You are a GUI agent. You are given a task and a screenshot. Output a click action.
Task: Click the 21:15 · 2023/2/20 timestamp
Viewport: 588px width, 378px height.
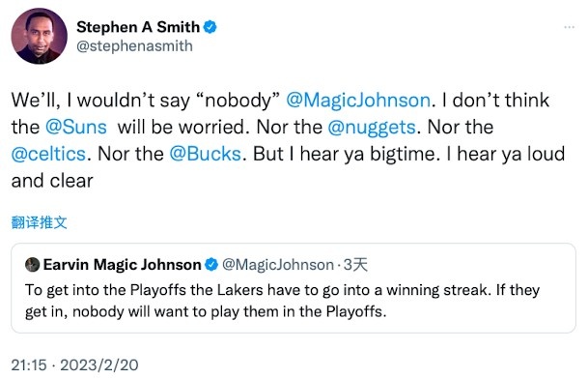click(74, 364)
